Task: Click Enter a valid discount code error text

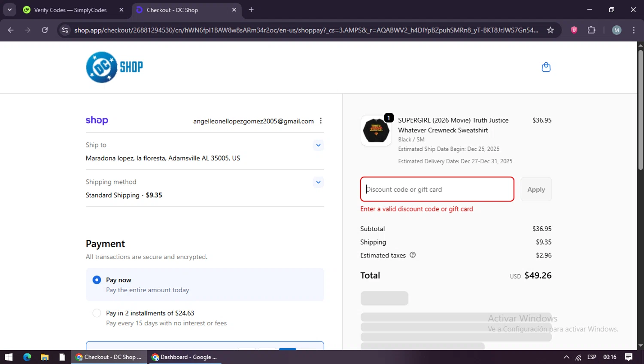Action: [416, 209]
